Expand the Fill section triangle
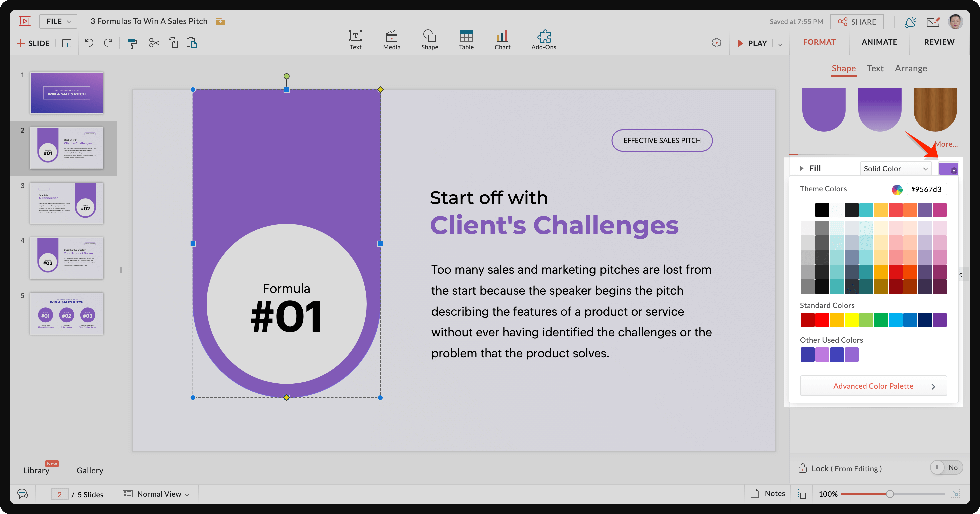Viewport: 980px width, 514px height. 801,169
